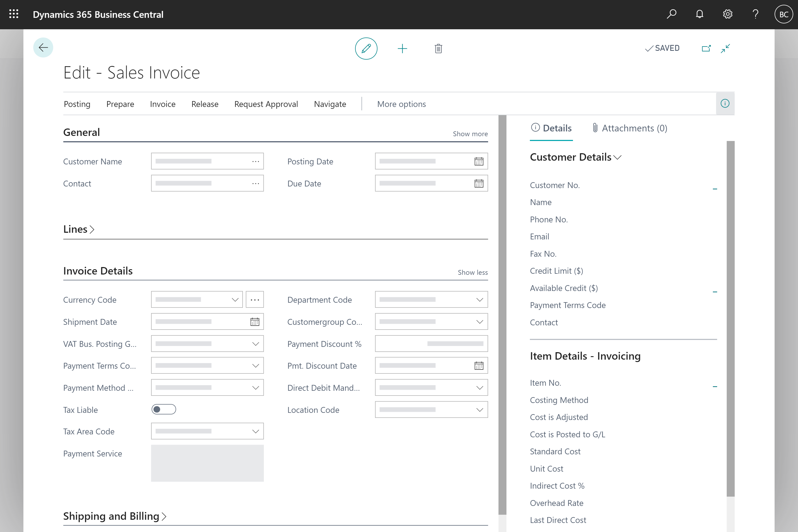This screenshot has width=798, height=532.
Task: Toggle the Tax Liable switch
Action: [164, 409]
